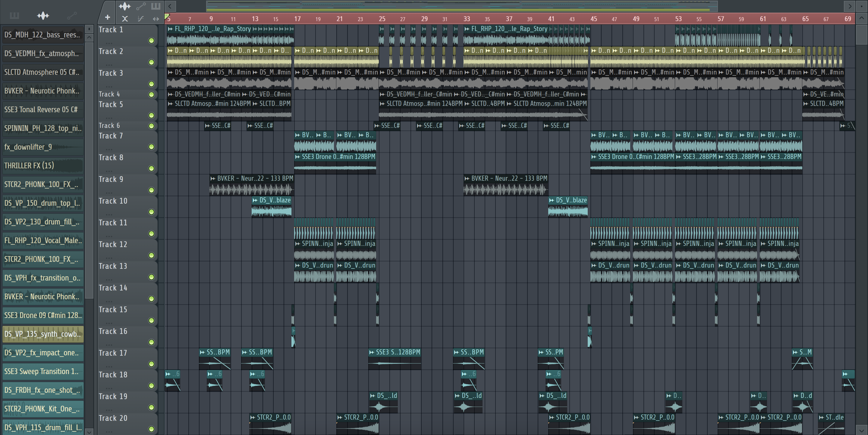Select DS_FRDH_fx_one_shot in the picker
The image size is (868, 435).
[43, 390]
